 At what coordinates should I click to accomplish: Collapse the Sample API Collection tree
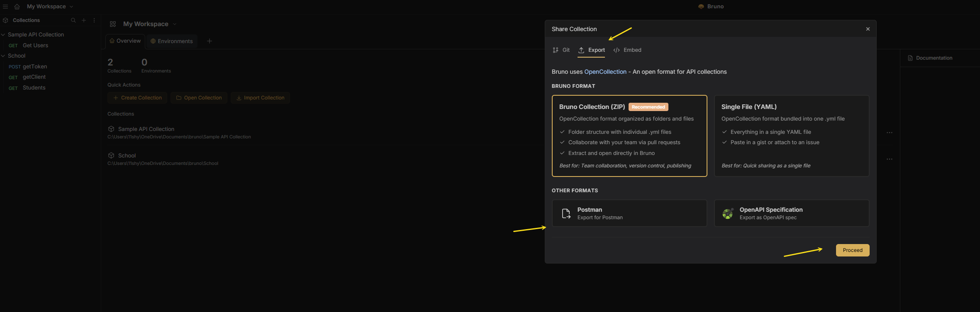point(3,35)
